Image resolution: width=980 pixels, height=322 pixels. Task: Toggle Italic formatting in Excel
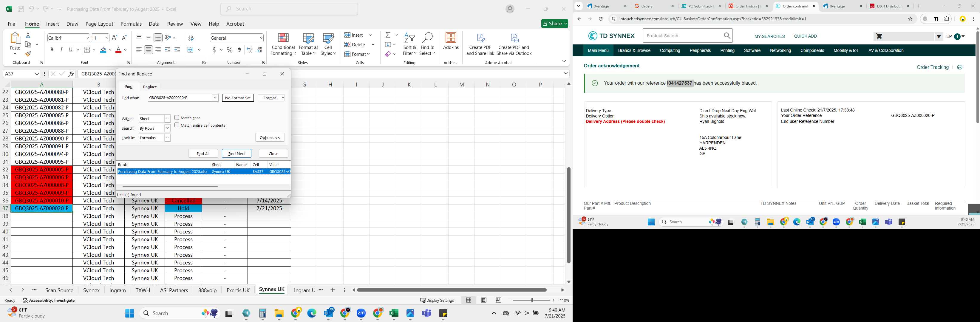coord(61,50)
